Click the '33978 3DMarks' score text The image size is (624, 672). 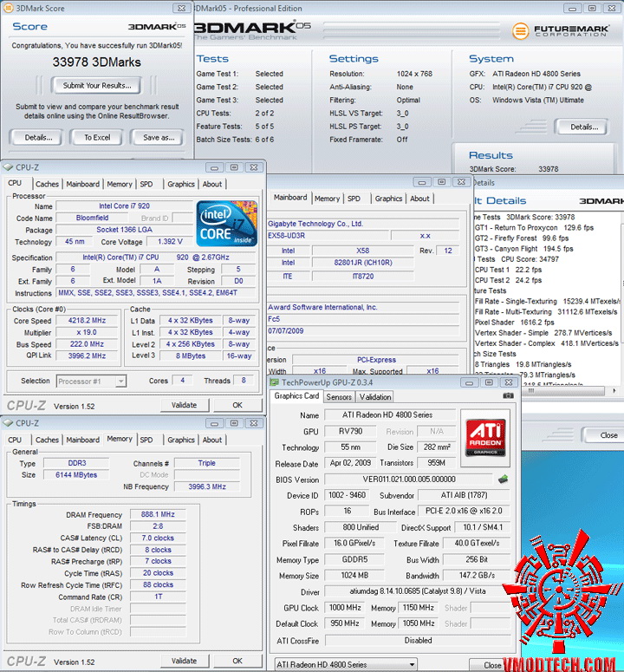[97, 62]
